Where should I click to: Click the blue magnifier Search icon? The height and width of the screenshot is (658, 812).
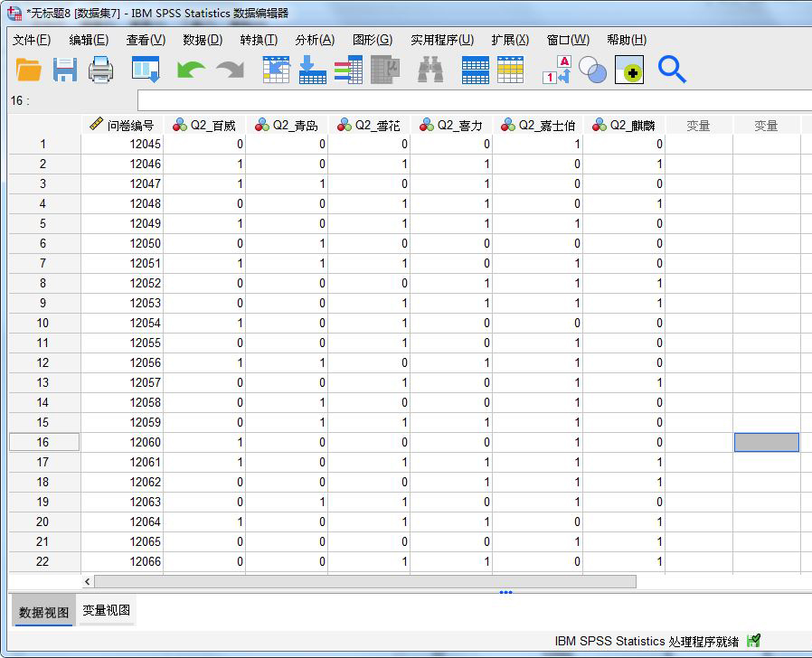(x=672, y=70)
